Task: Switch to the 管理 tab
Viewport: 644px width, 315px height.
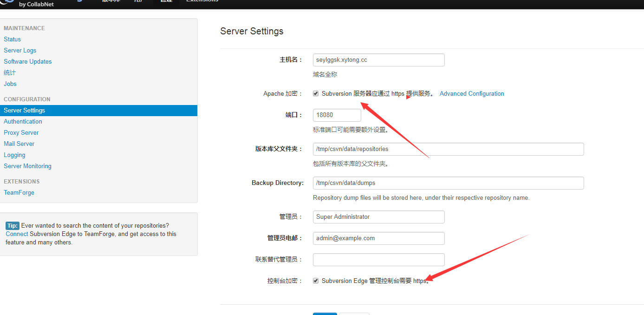Action: coord(166,1)
